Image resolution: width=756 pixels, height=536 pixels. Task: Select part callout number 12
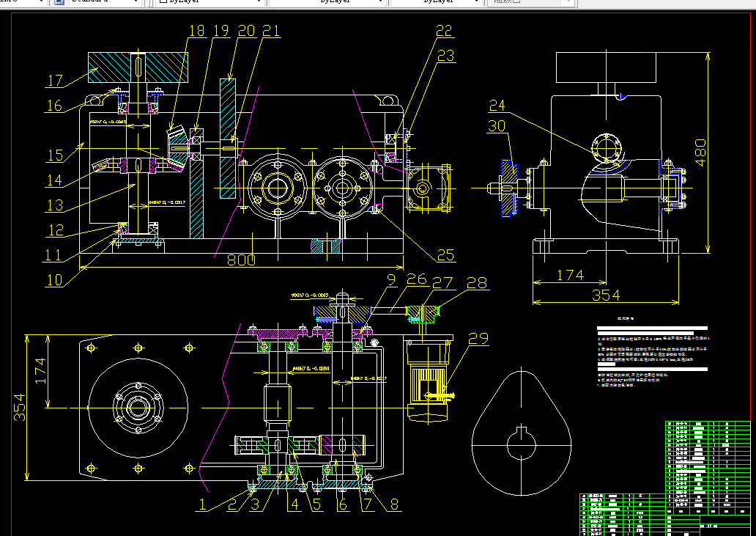(x=56, y=230)
